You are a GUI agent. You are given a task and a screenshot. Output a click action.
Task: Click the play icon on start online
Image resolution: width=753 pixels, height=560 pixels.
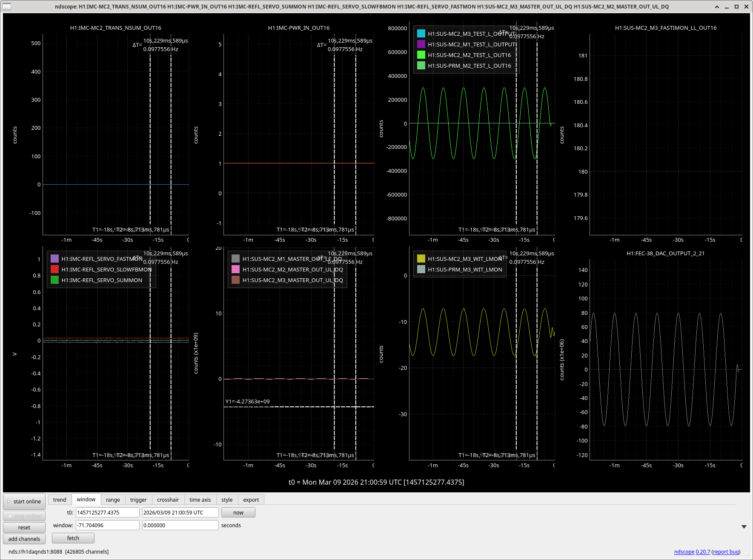coord(9,501)
